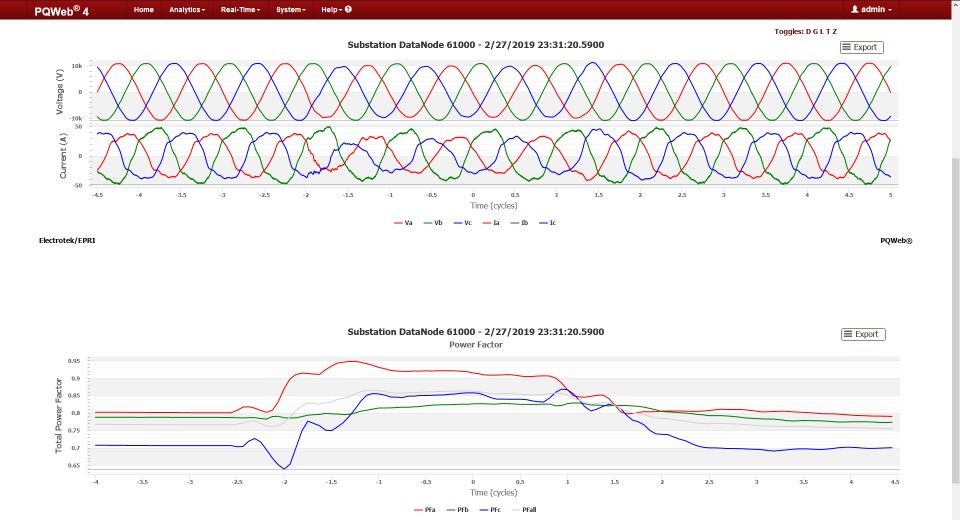Click the Power Factor chart subtitle
Viewport: 960px width, 520px height.
[x=476, y=345]
